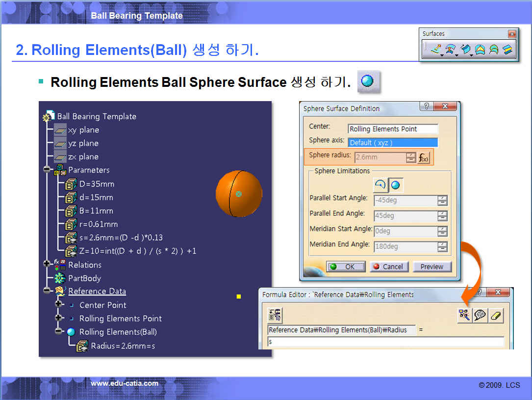The width and height of the screenshot is (532, 400).
Task: Select the Reference Data tree item
Action: point(97,292)
